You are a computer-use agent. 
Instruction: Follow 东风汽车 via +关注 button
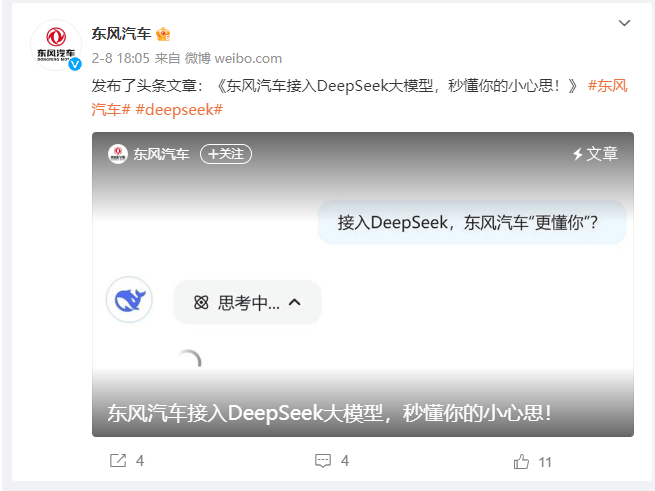click(226, 154)
